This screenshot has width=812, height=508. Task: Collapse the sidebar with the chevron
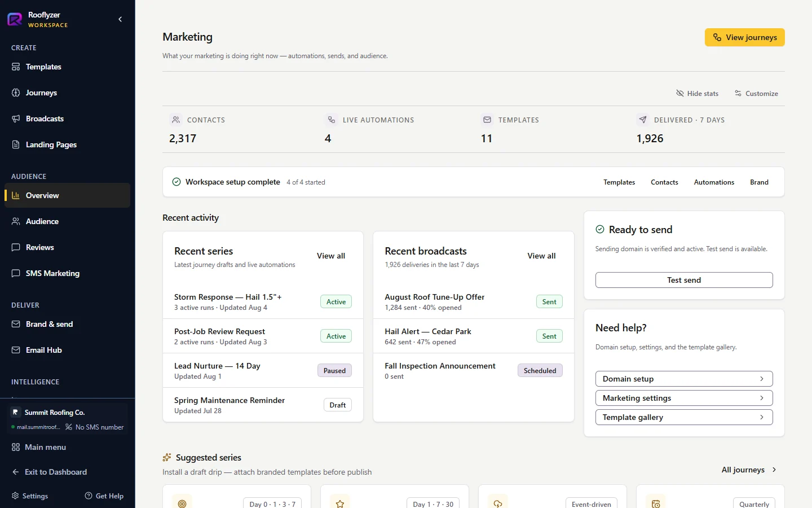[120, 19]
